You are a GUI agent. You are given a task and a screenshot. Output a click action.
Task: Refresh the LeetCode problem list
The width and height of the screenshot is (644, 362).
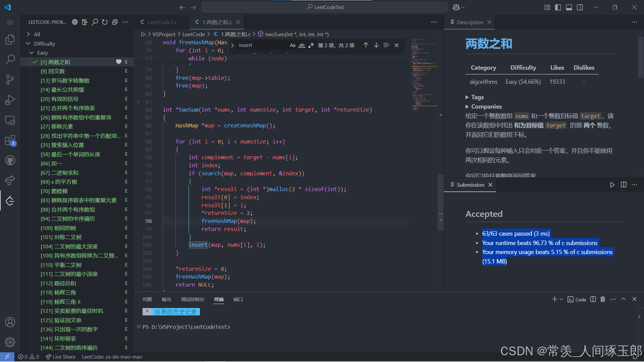click(x=105, y=22)
